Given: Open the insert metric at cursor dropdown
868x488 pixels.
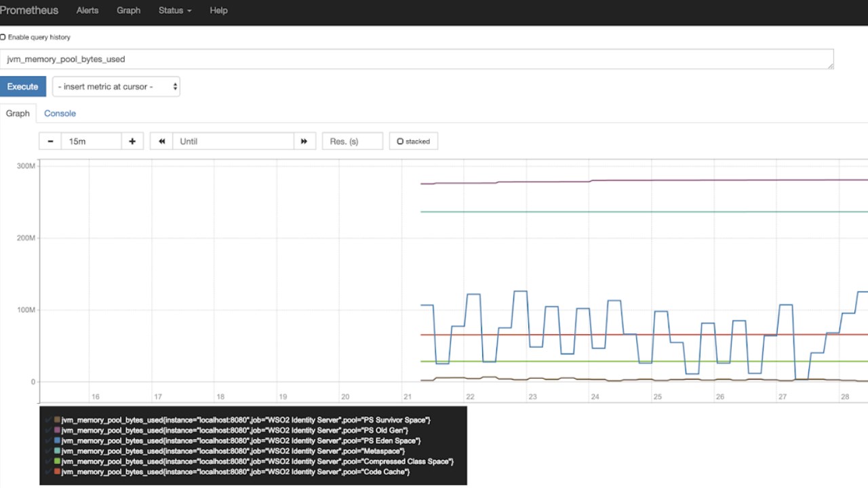Looking at the screenshot, I should [116, 87].
